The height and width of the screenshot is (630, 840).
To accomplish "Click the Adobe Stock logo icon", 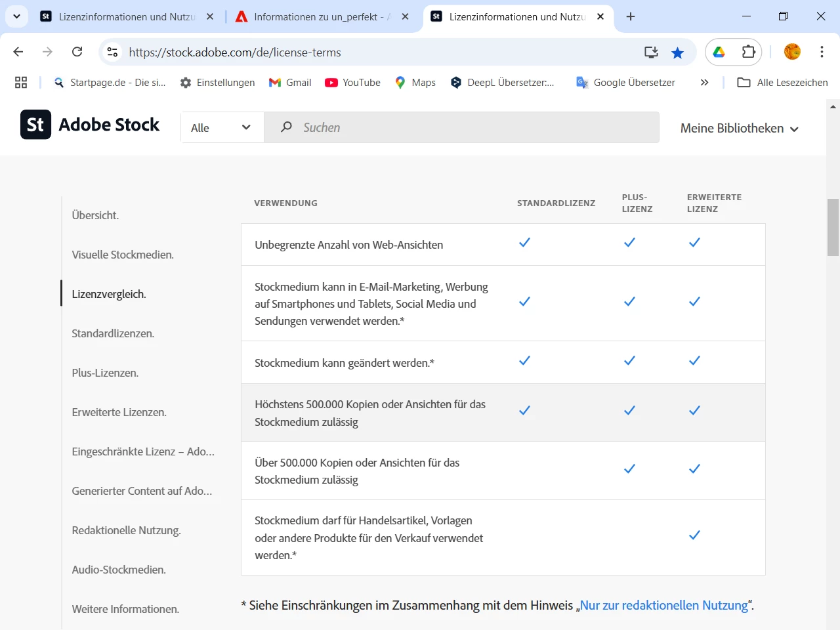I will click(35, 125).
